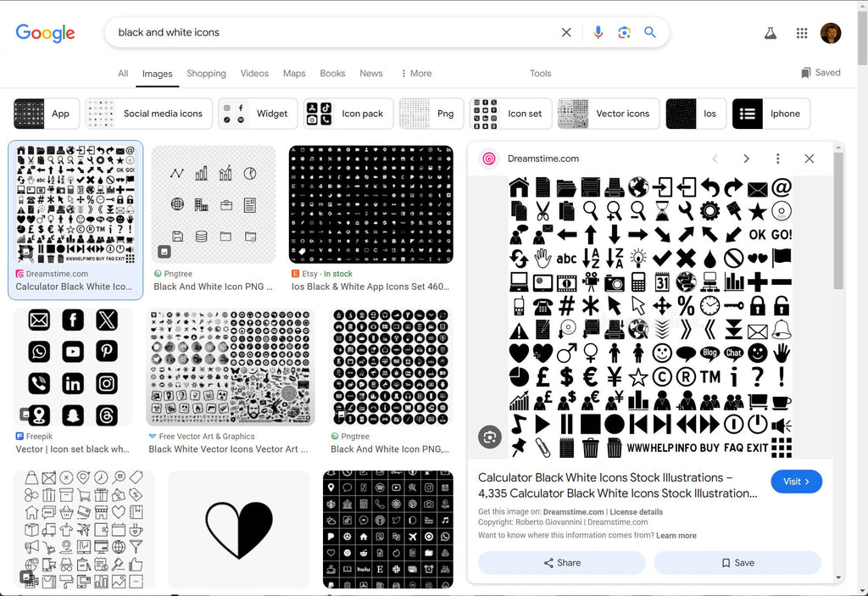The width and height of the screenshot is (868, 596).
Task: Click the Google logo
Action: pos(45,33)
